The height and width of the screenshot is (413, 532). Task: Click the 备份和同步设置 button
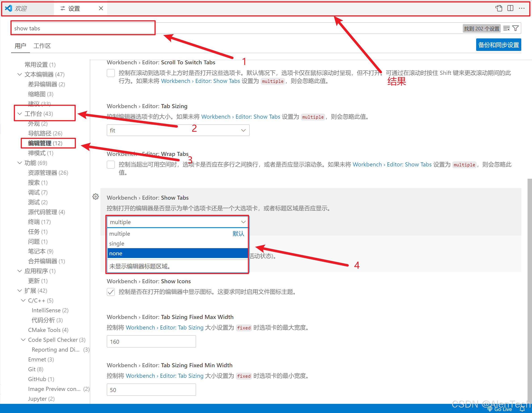(x=498, y=45)
